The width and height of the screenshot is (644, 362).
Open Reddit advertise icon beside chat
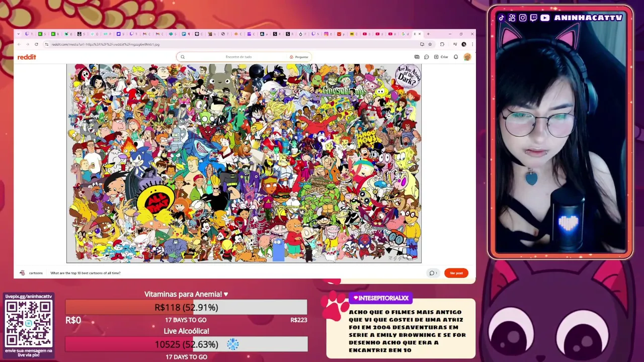[x=417, y=57]
